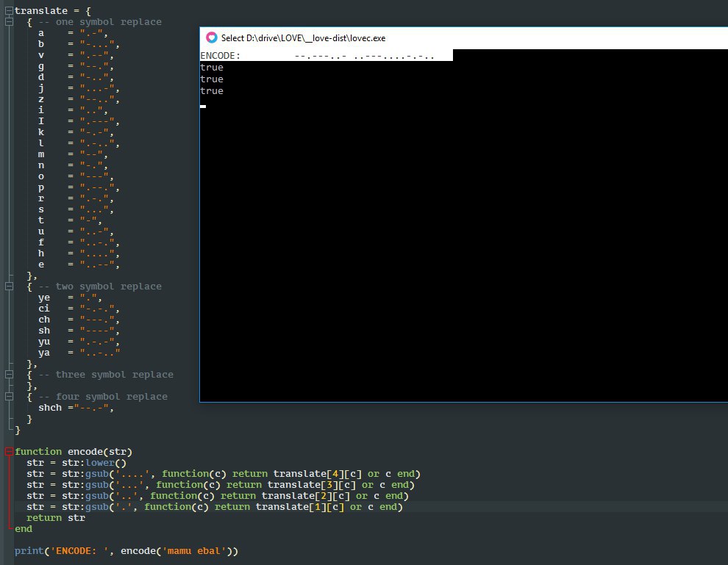Place cursor on the 't = "-"' line
Viewport: 728px width, 565px height.
(70, 220)
